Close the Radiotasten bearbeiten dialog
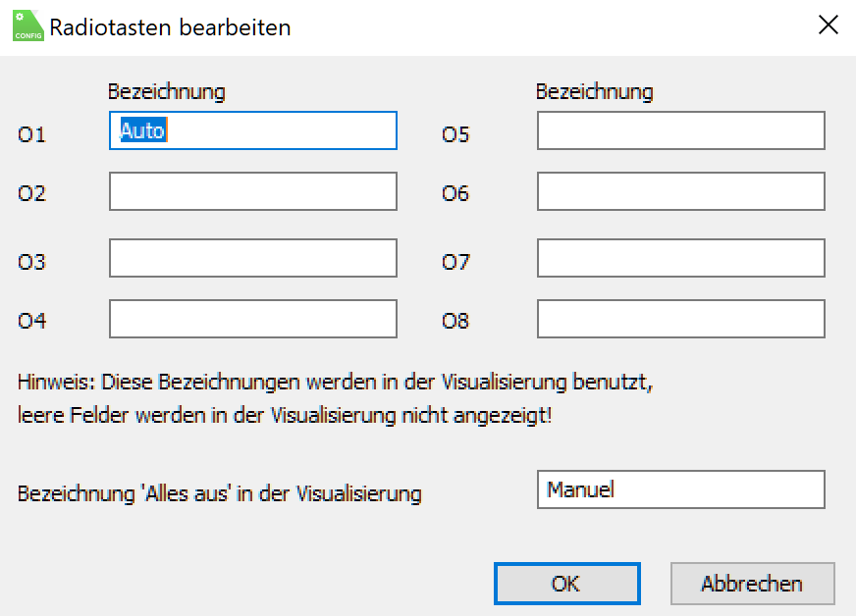This screenshot has height=616, width=856. coord(828,26)
